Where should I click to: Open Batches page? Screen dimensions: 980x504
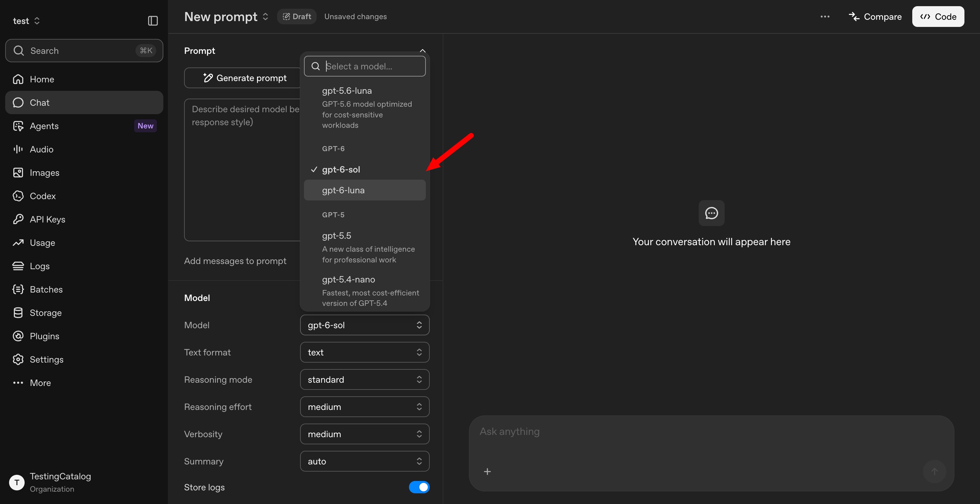pos(84,289)
